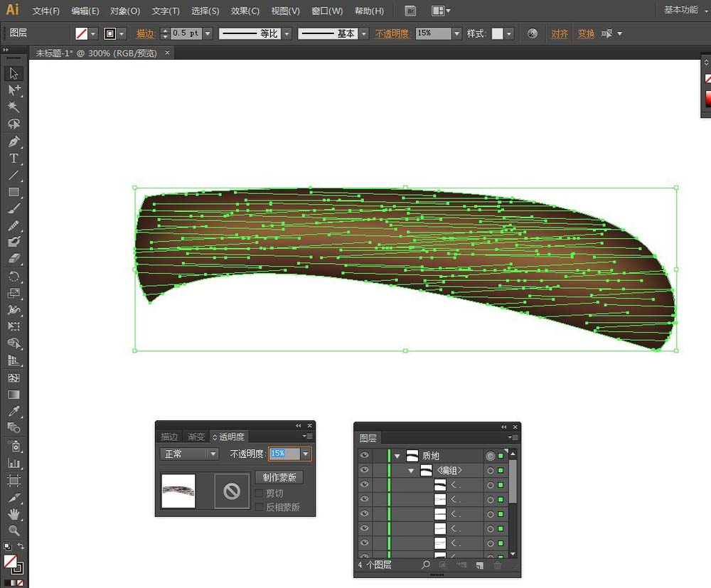This screenshot has height=588, width=711.
Task: Click the 不透明度 link in control bar
Action: point(392,33)
